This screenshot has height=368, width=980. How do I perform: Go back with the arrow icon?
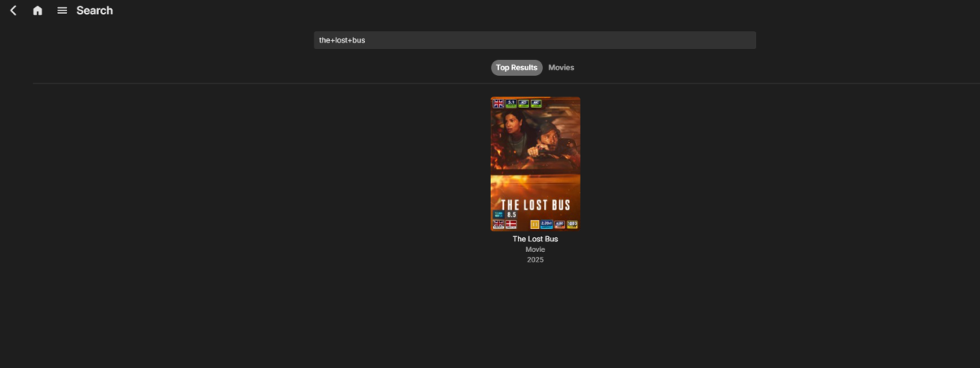pos(13,11)
